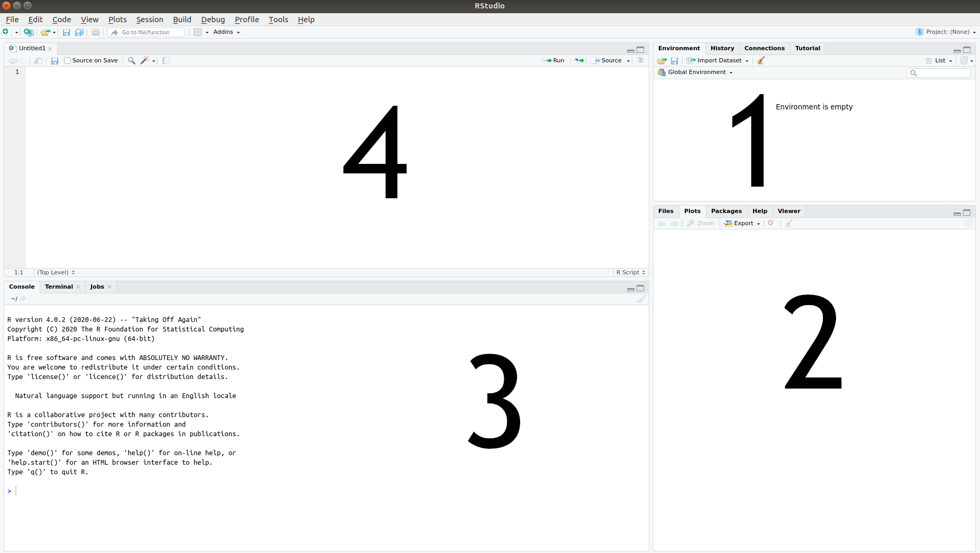Load workspace folder icon in Environment pane
Image resolution: width=980 pixels, height=553 pixels.
tap(661, 61)
